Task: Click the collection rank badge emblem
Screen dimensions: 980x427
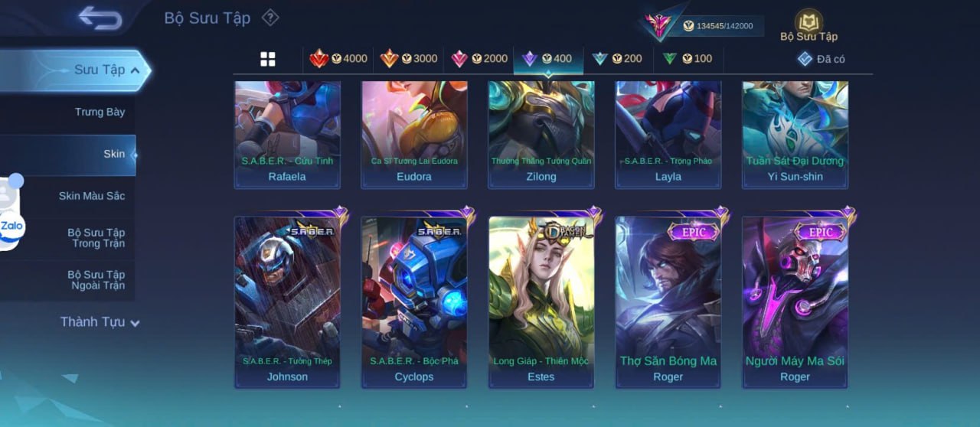Action: click(x=658, y=25)
